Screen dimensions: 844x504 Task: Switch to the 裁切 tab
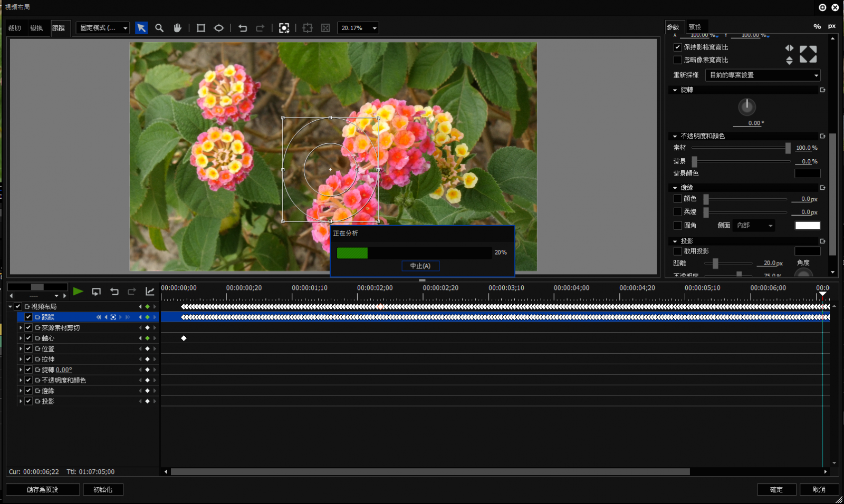pos(15,28)
